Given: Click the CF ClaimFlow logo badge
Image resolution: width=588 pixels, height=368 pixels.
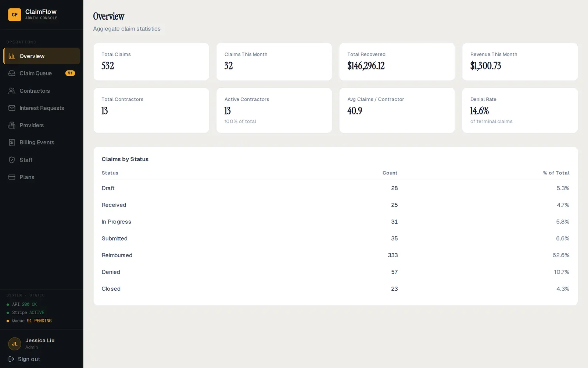Looking at the screenshot, I should click(15, 15).
